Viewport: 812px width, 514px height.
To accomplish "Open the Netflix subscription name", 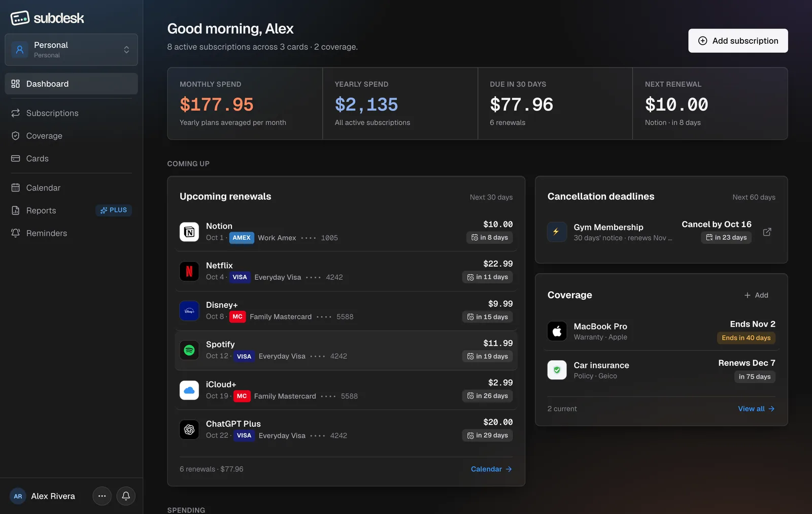I will click(x=219, y=266).
